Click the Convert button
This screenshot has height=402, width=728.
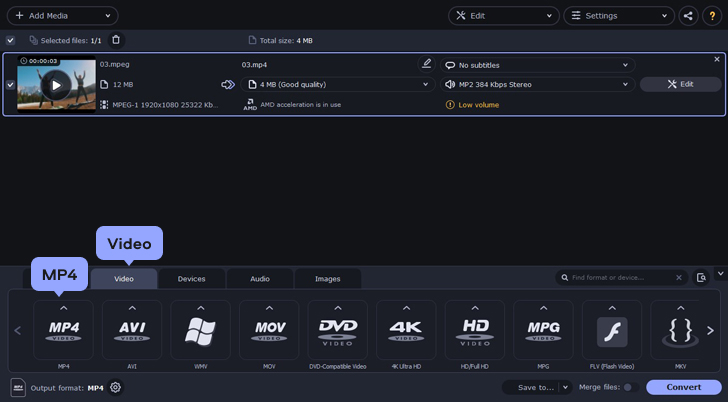(x=683, y=387)
